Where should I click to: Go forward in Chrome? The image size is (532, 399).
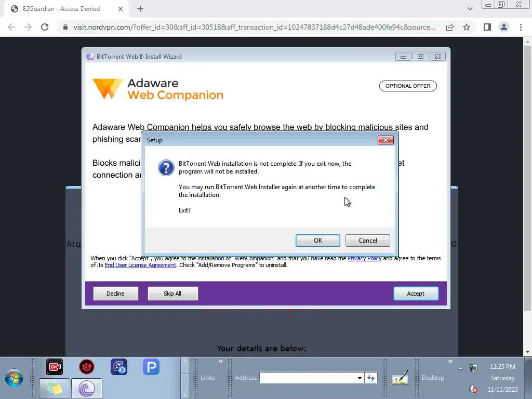coord(28,27)
